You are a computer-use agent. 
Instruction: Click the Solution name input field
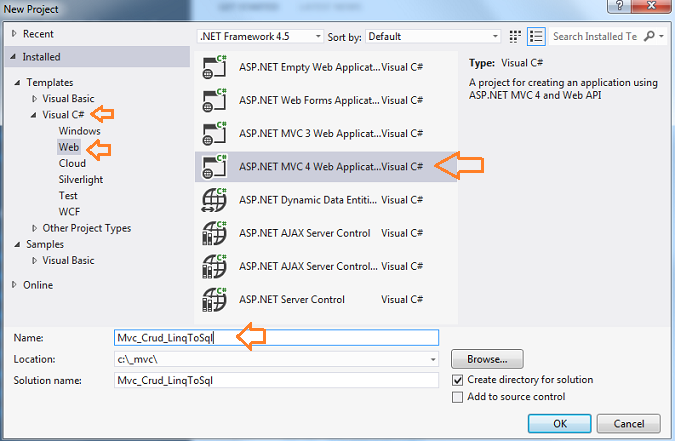point(276,380)
